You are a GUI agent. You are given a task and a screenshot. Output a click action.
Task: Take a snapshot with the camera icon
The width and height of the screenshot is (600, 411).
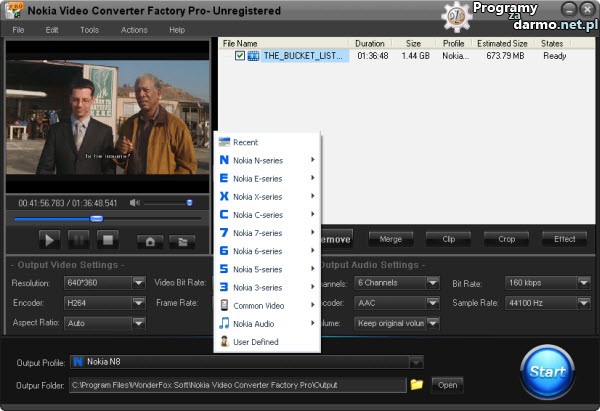(x=151, y=241)
